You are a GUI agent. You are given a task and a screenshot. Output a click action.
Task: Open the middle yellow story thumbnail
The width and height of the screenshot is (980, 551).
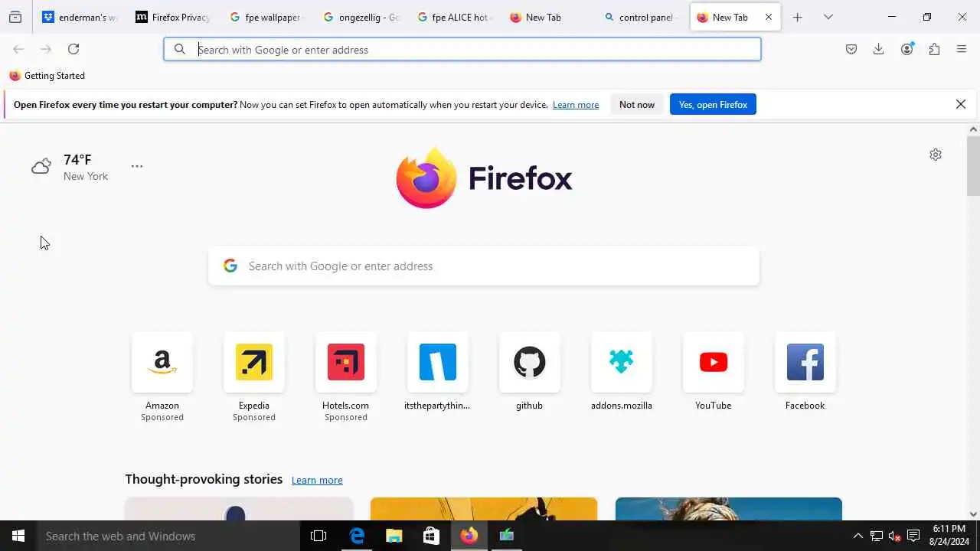pyautogui.click(x=484, y=509)
